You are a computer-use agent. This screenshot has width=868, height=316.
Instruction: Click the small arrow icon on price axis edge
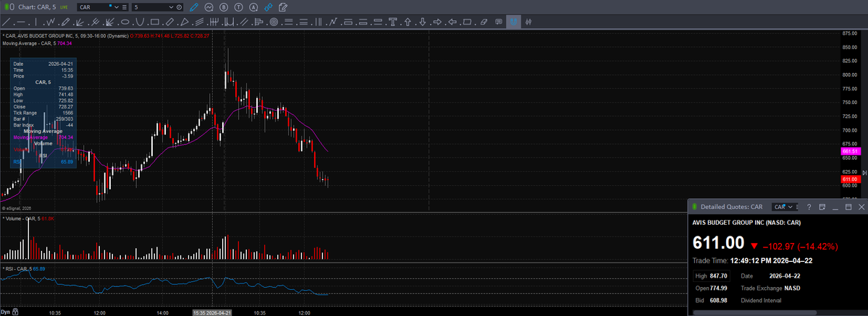click(x=864, y=174)
